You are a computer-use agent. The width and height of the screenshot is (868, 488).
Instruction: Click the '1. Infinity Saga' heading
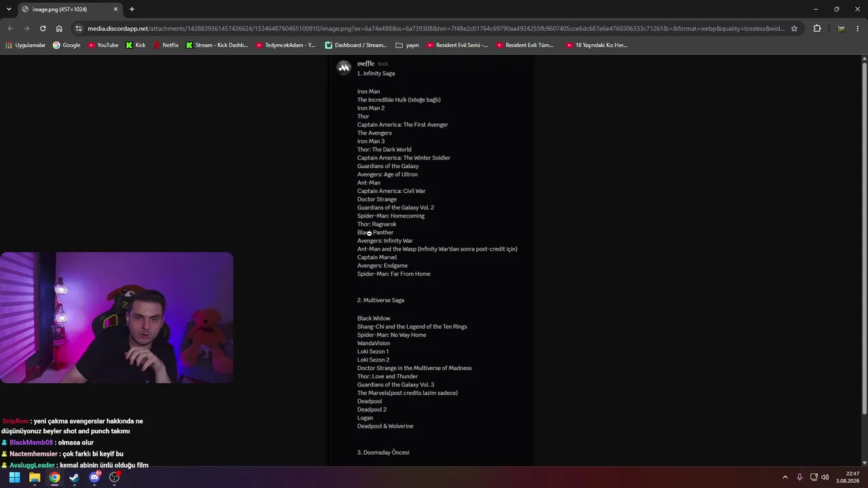(376, 73)
